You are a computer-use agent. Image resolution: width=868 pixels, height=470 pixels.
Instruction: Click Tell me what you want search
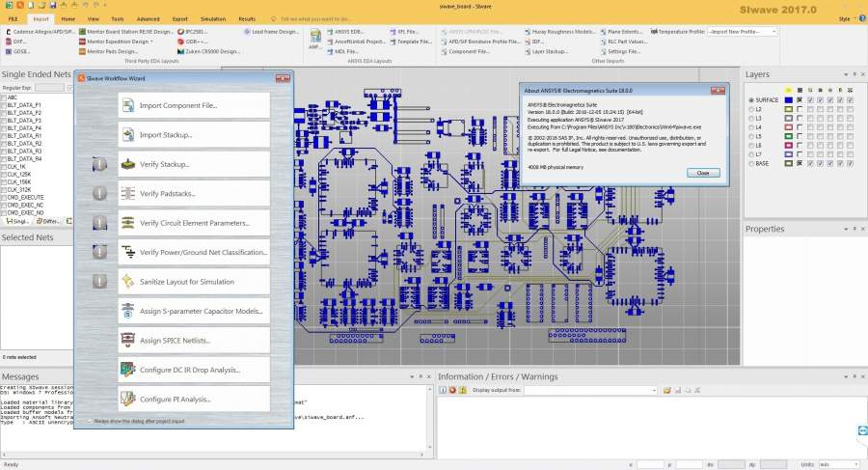tap(314, 19)
